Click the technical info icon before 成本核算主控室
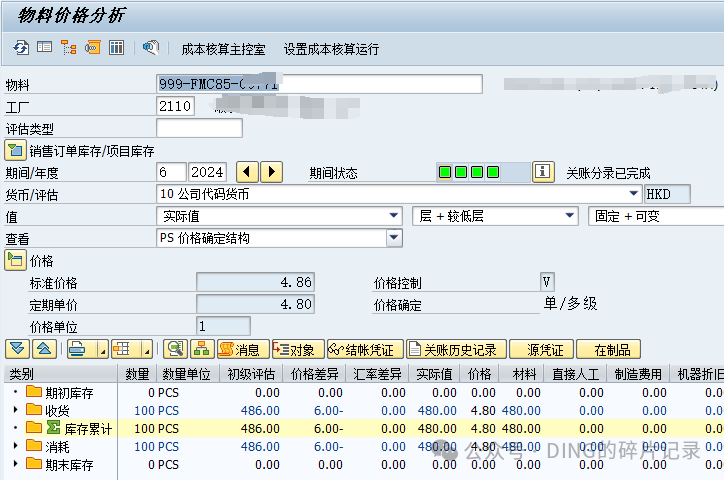 pyautogui.click(x=151, y=48)
